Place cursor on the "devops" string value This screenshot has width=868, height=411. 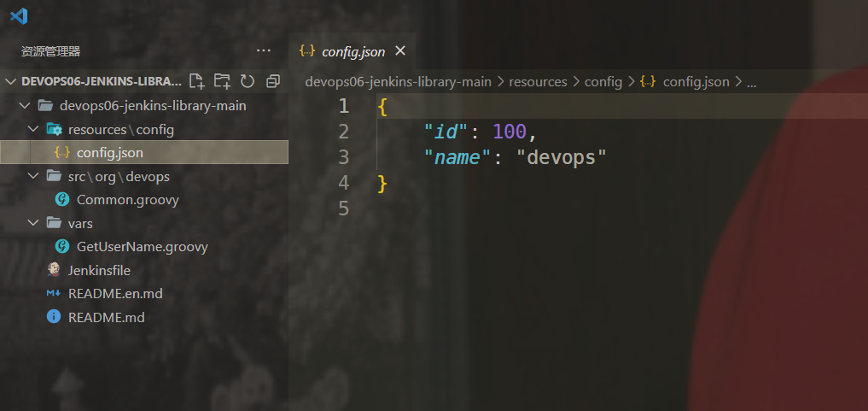562,157
